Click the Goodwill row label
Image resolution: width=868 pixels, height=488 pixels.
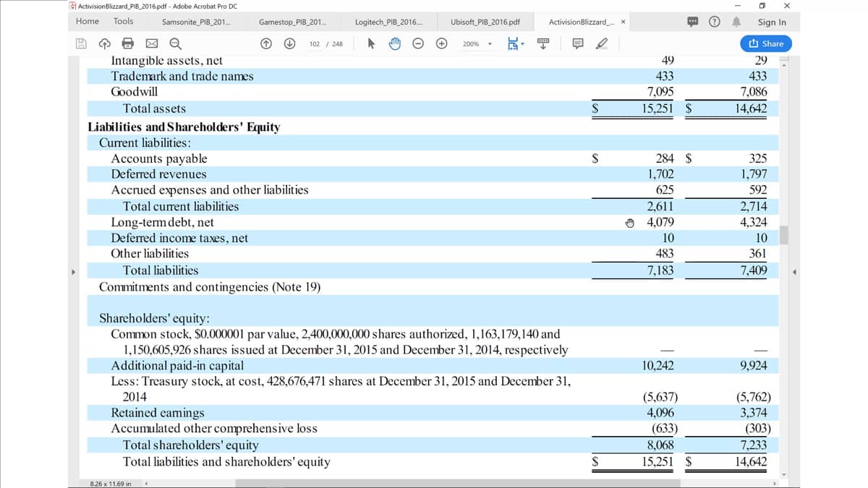[x=134, y=92]
